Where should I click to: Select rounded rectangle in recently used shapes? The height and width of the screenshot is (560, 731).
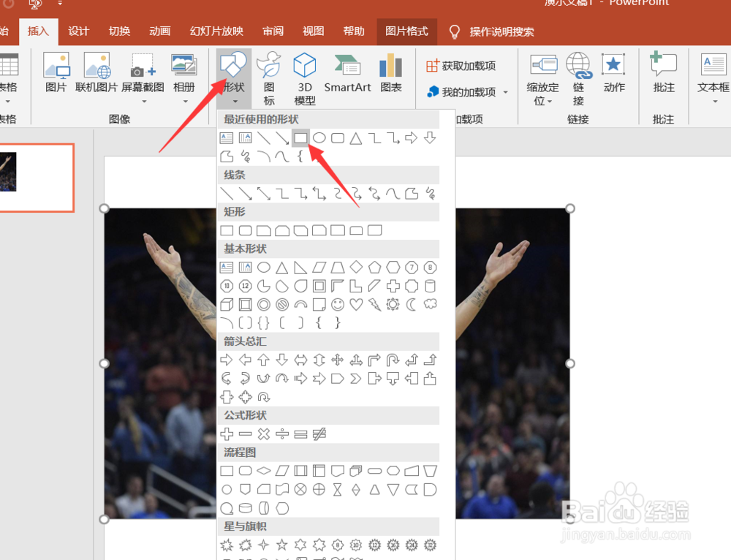pyautogui.click(x=338, y=138)
